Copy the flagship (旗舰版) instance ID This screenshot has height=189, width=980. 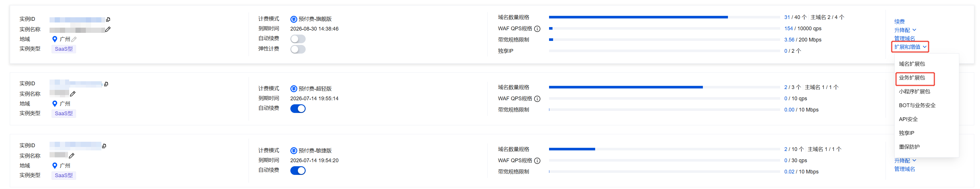(x=108, y=19)
